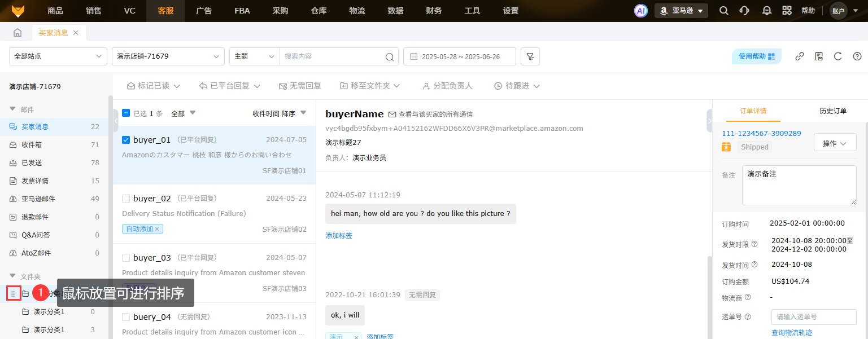Check the buery_04 message checkbox

pos(126,317)
